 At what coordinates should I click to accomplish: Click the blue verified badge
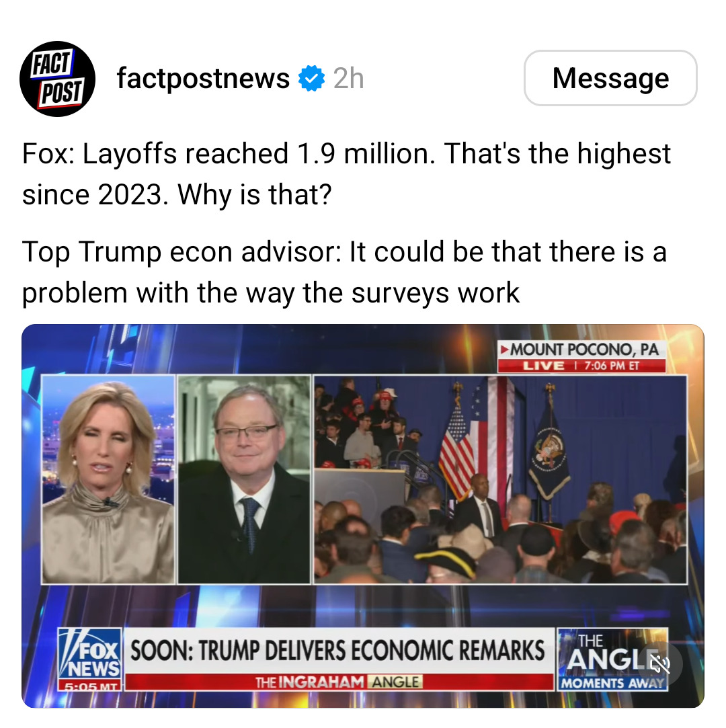tap(311, 78)
